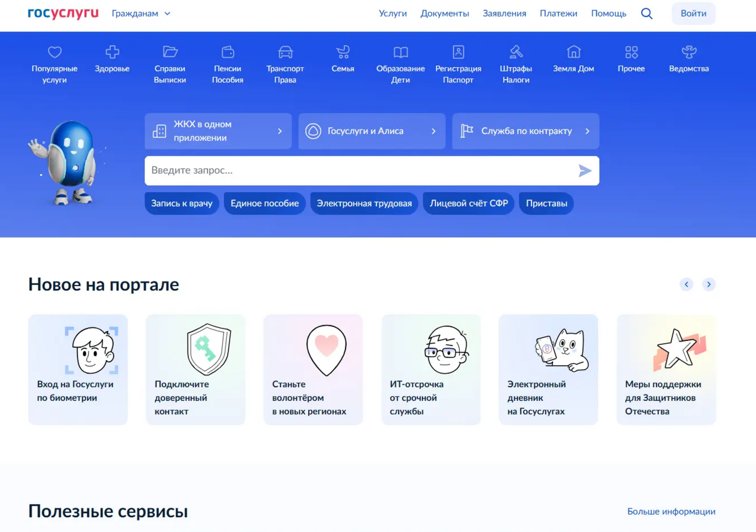Open the Семья stroller icon
Image resolution: width=756 pixels, height=532 pixels.
click(x=343, y=51)
